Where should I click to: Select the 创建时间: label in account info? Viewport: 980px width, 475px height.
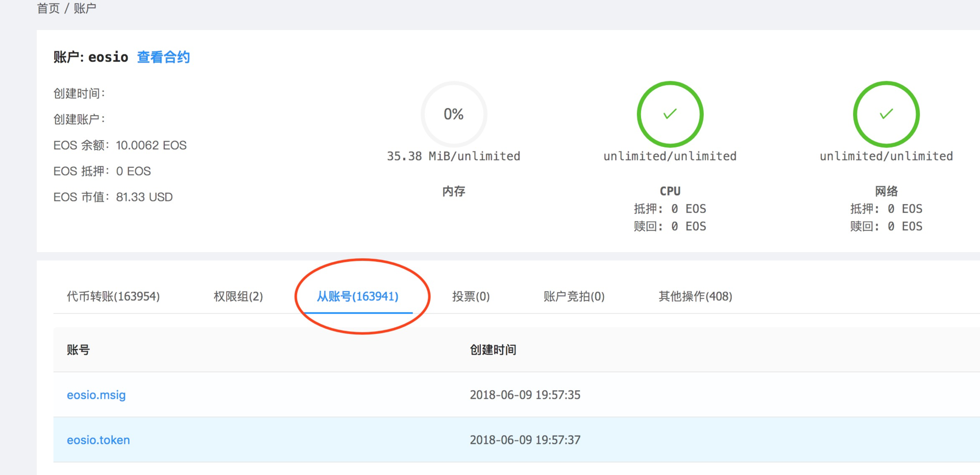pos(79,93)
